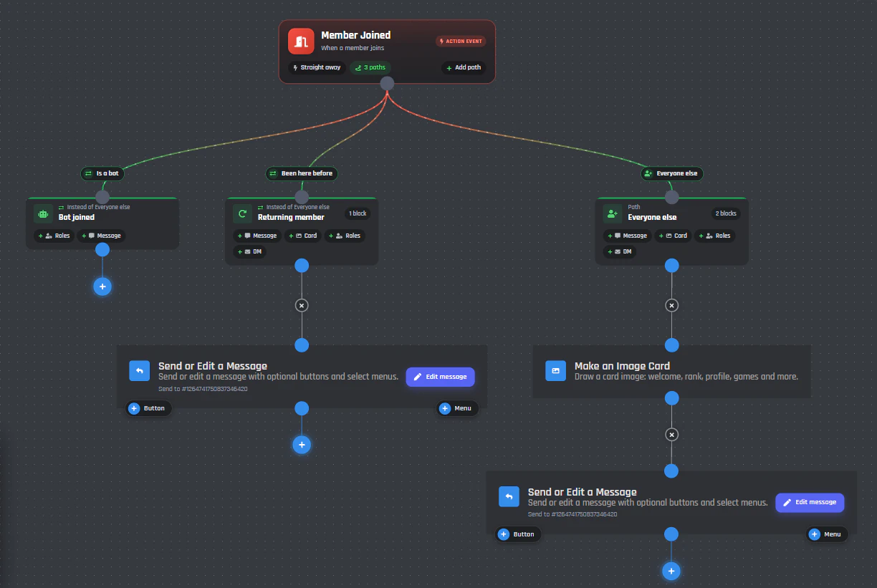Screen dimensions: 877x588
Task: Add a block below the Returning member message block
Action: [x=302, y=445]
